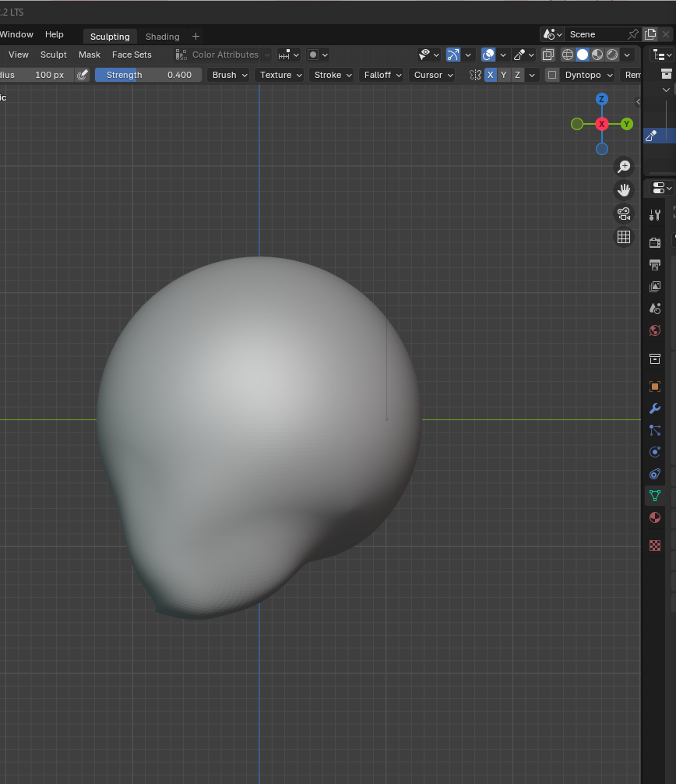
Task: Click the add workspace plus button
Action: (195, 37)
